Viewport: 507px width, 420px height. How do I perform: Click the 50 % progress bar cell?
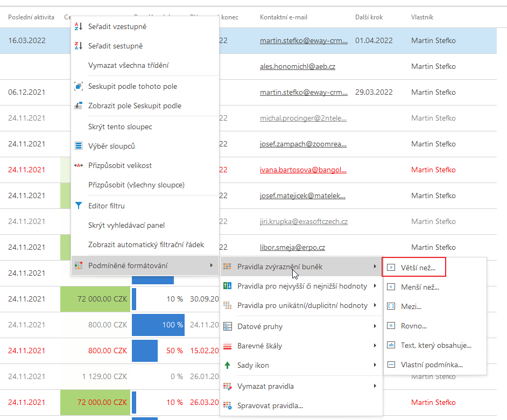tap(158, 351)
